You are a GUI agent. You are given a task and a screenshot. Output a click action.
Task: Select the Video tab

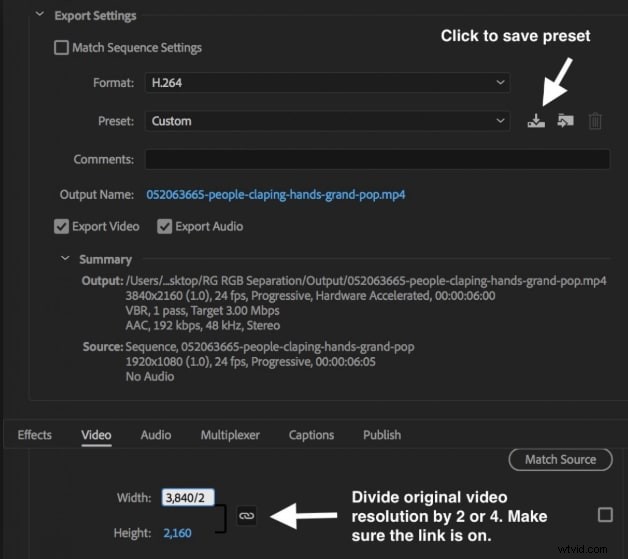(x=96, y=435)
